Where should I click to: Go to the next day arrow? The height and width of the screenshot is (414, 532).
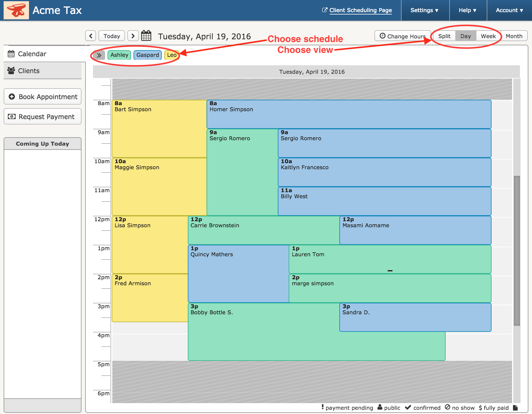tap(133, 36)
